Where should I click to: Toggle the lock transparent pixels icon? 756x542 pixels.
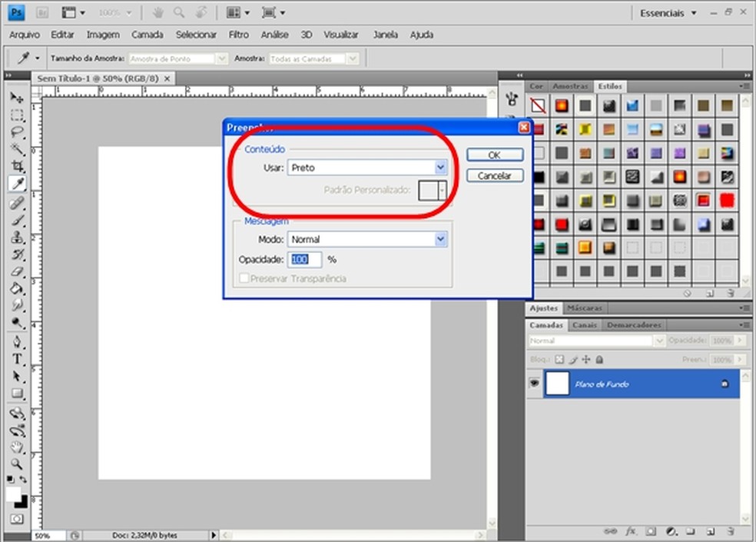click(x=559, y=359)
